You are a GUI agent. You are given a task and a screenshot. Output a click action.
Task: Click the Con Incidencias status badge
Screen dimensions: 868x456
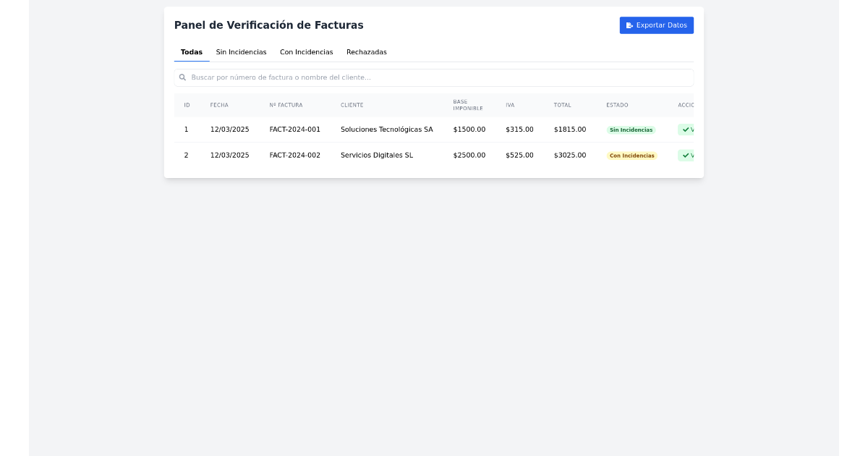[631, 156]
